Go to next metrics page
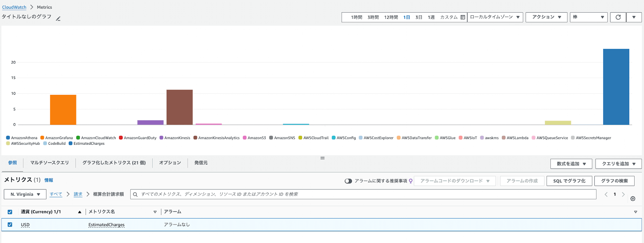Image resolution: width=644 pixels, height=243 pixels. [623, 194]
